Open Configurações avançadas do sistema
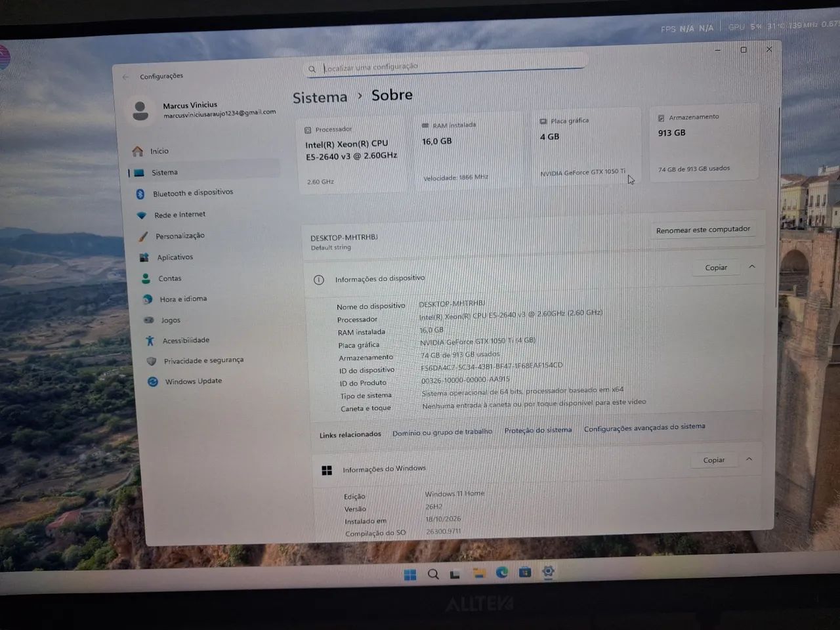 644,427
